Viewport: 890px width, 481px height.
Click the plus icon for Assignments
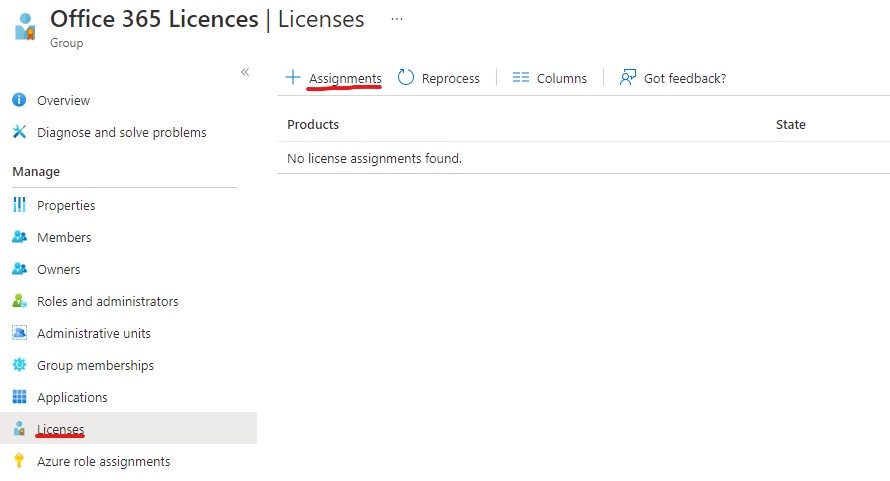point(293,77)
